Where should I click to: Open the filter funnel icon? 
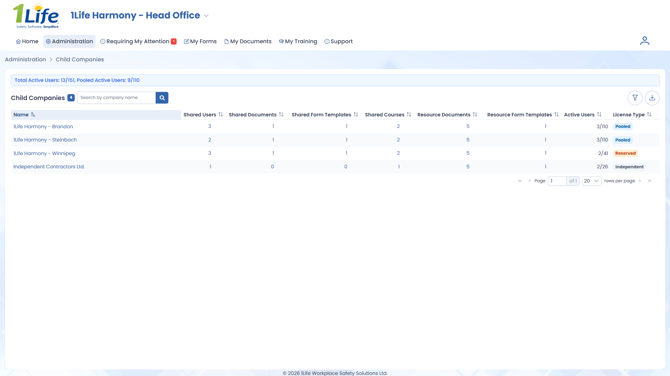click(x=635, y=98)
